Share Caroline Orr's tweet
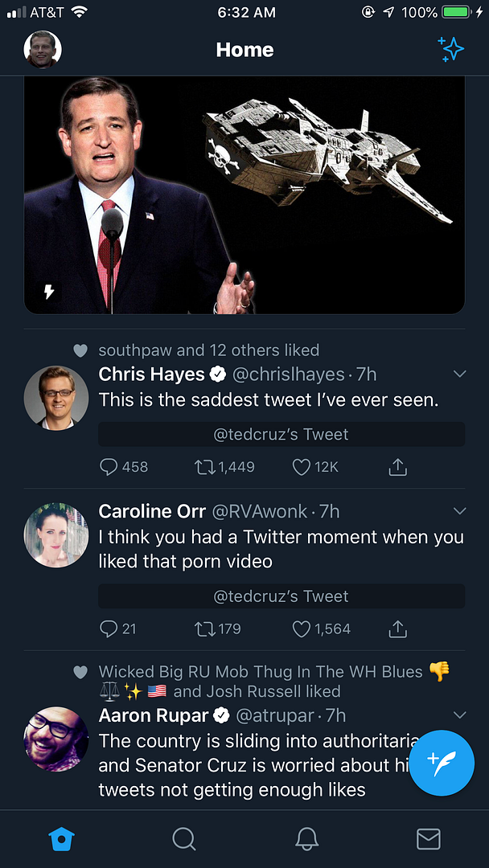The width and height of the screenshot is (489, 868). pyautogui.click(x=397, y=628)
